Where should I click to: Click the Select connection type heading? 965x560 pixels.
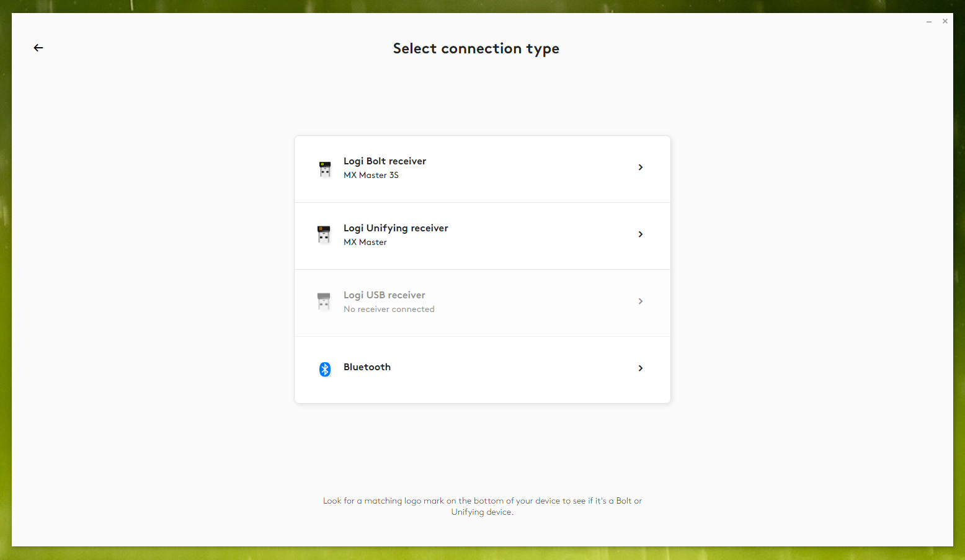[x=476, y=49]
